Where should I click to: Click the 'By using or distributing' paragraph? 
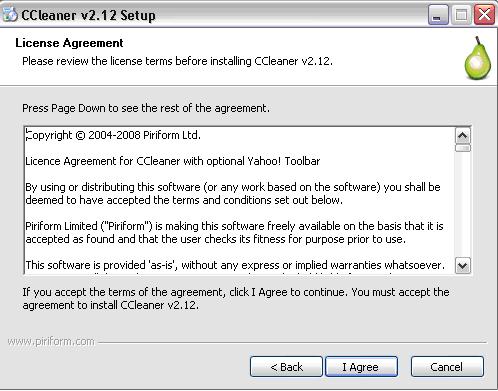(233, 193)
